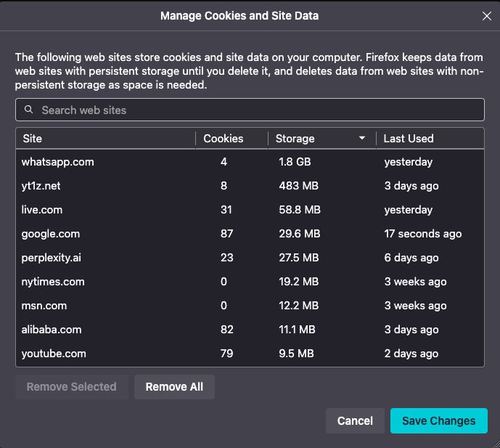Close the Manage Cookies dialog with X
Screen dimensions: 500x448
point(486,16)
